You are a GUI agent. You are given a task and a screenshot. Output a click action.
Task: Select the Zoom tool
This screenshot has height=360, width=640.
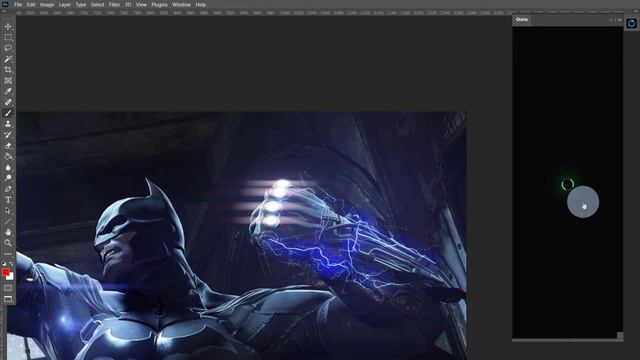pyautogui.click(x=8, y=243)
